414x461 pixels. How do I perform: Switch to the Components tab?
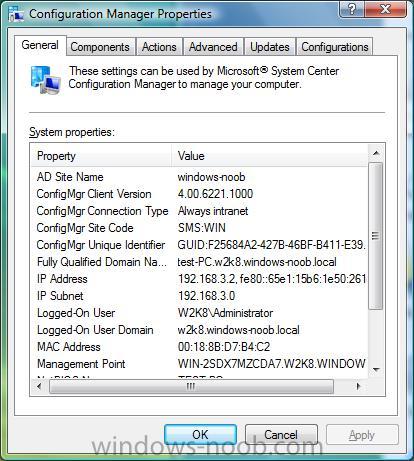[100, 47]
